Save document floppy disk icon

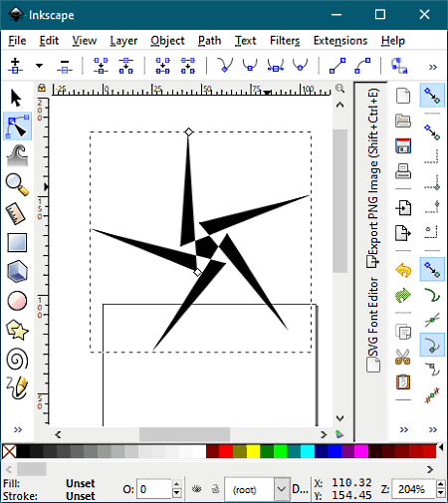click(403, 145)
